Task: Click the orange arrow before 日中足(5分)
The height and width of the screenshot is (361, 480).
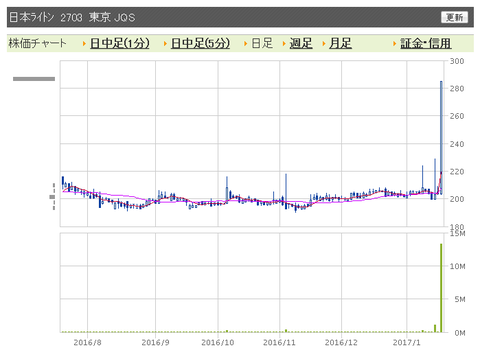Action: point(165,44)
